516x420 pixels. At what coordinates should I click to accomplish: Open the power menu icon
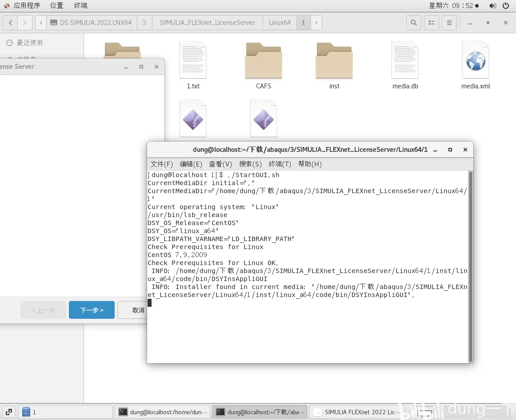tap(506, 6)
